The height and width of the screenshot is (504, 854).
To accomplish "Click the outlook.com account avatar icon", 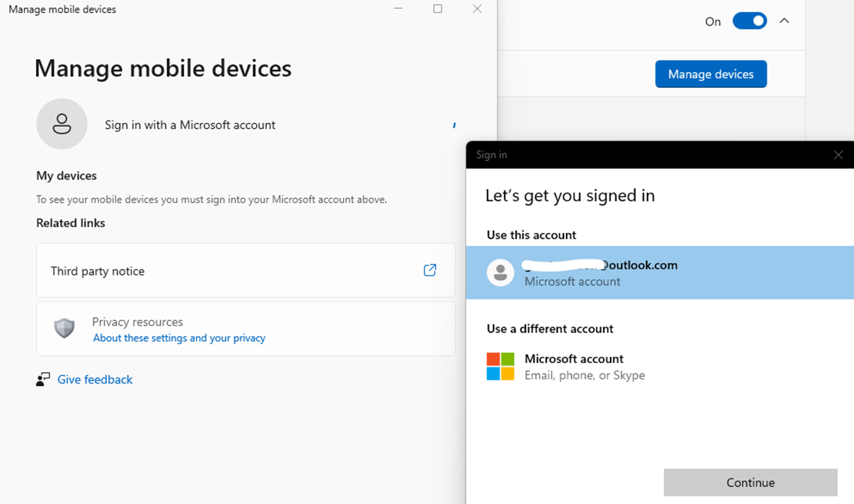I will coord(501,272).
